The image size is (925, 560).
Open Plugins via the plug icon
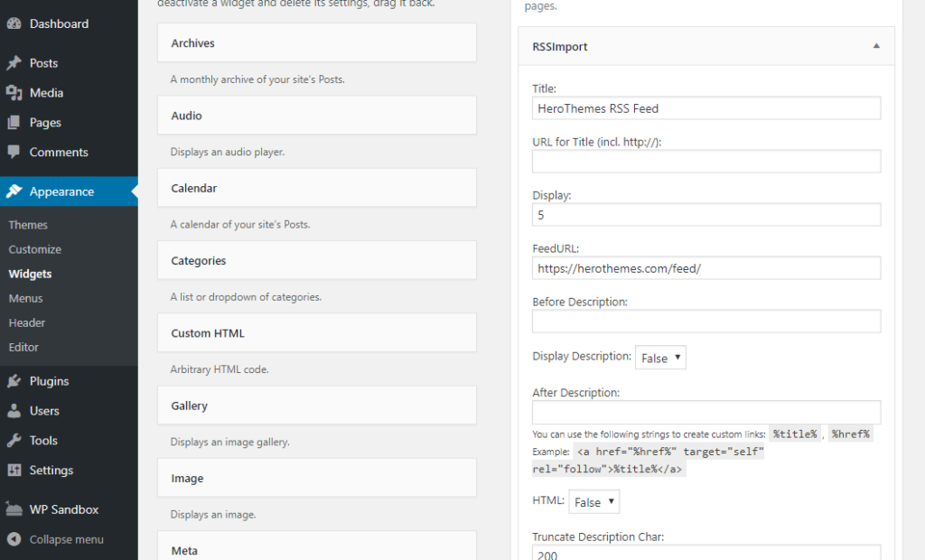[15, 380]
